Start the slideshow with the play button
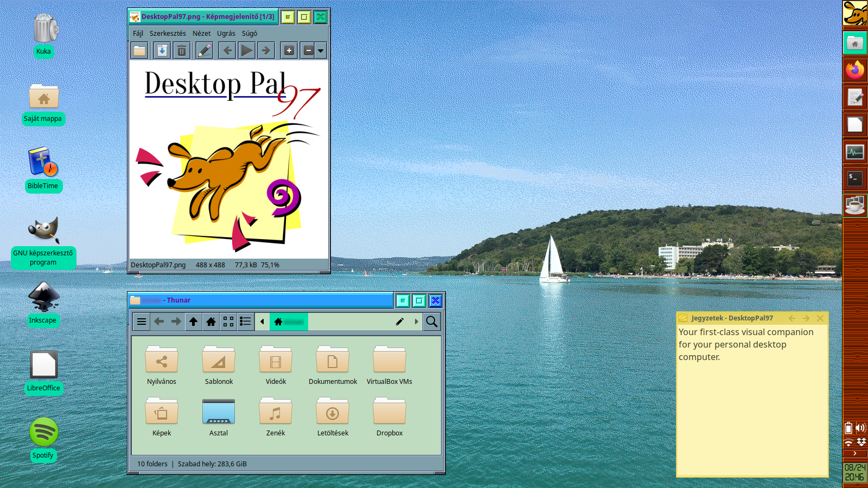868x488 pixels. point(247,51)
